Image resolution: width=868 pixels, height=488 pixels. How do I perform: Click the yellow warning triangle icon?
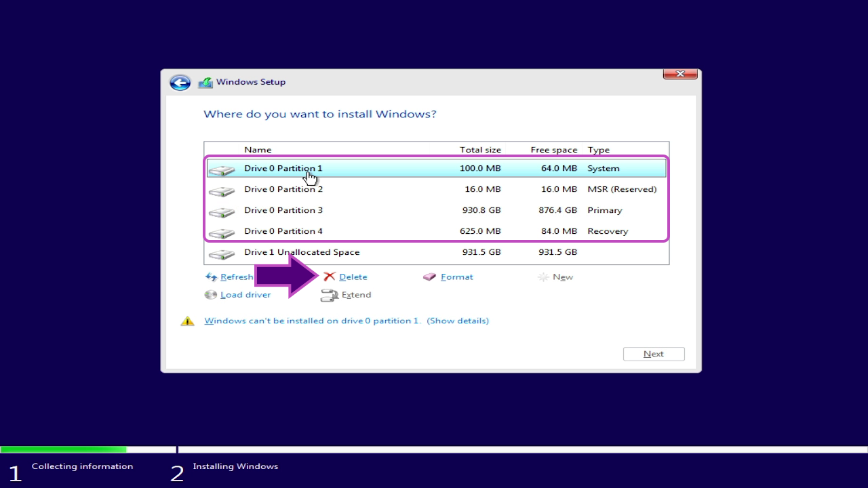tap(187, 321)
